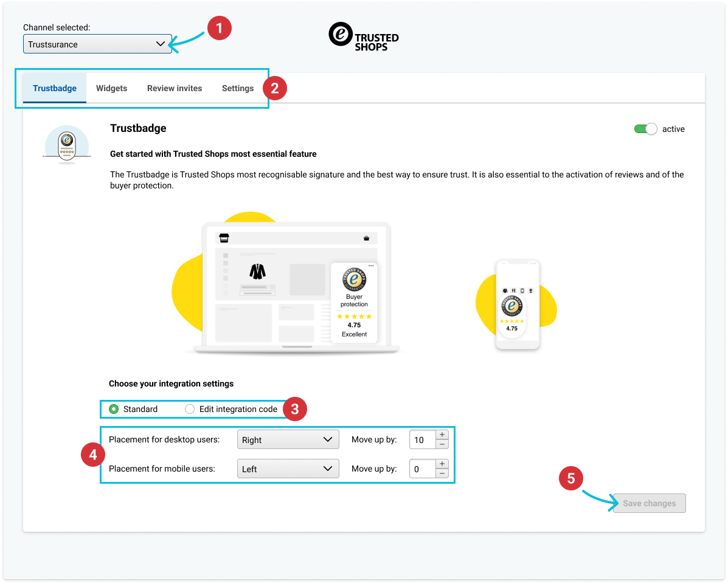Click the shop storefront icon in the laptop preview
This screenshot has width=728, height=584.
224,238
